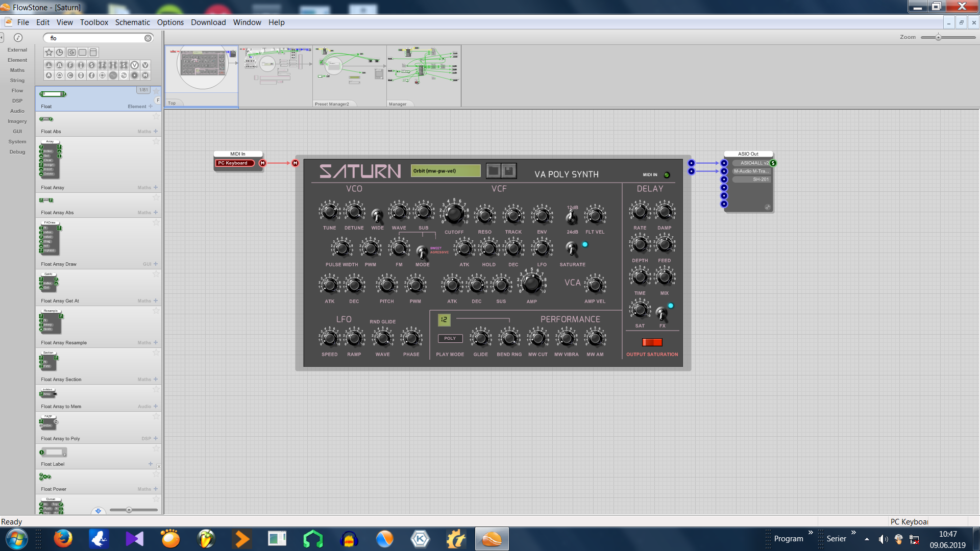Select the S array type filter
This screenshot has width=980, height=551.
coord(124,65)
